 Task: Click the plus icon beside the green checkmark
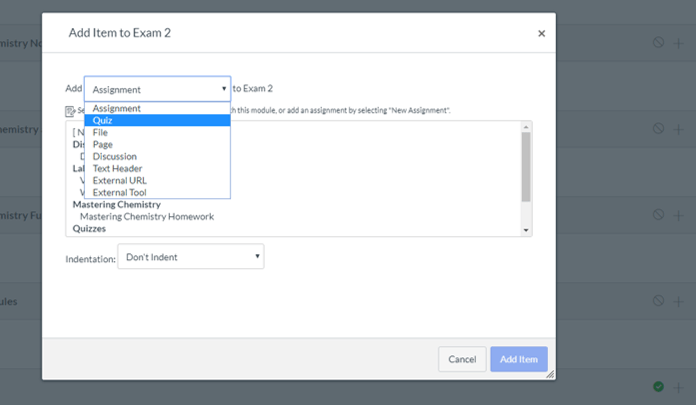[x=678, y=386]
